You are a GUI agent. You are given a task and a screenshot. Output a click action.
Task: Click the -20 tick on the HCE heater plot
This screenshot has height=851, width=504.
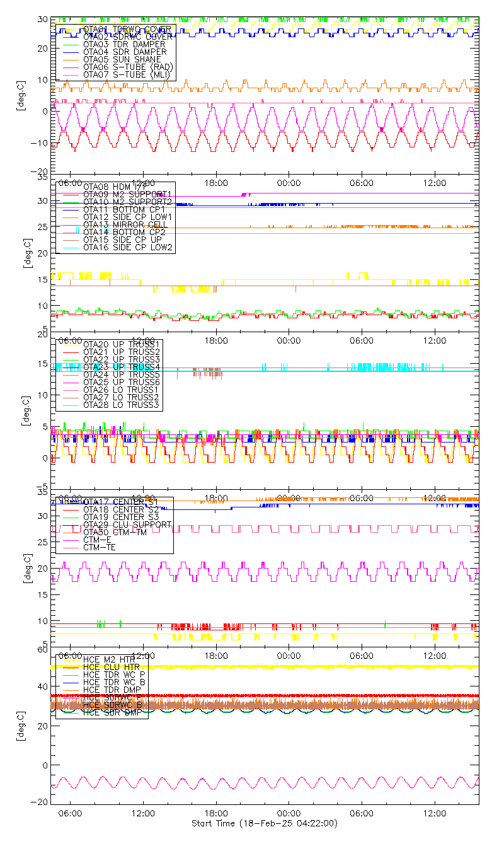[x=40, y=801]
